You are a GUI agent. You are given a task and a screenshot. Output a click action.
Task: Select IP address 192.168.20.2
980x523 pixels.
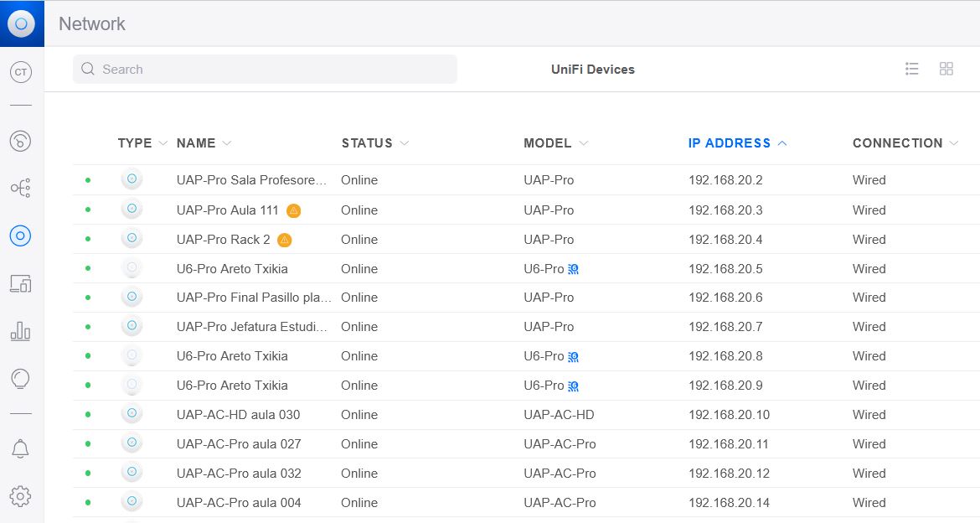725,180
